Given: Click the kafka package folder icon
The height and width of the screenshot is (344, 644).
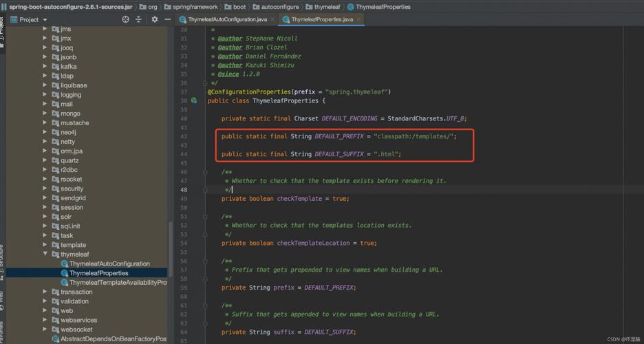Looking at the screenshot, I should (x=55, y=67).
